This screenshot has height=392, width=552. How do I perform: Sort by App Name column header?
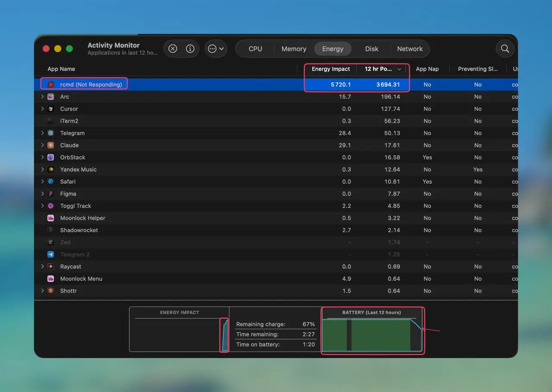click(61, 69)
